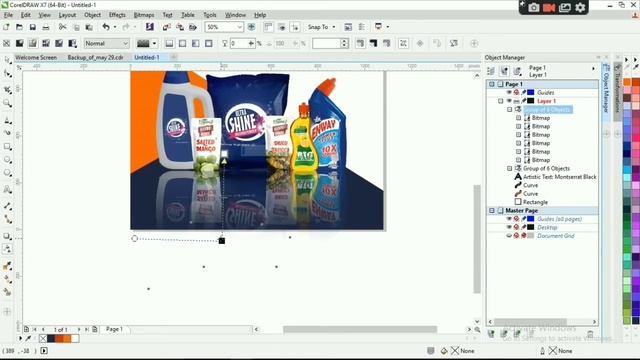Click the Import icon
The width and height of the screenshot is (640, 360).
click(167, 27)
